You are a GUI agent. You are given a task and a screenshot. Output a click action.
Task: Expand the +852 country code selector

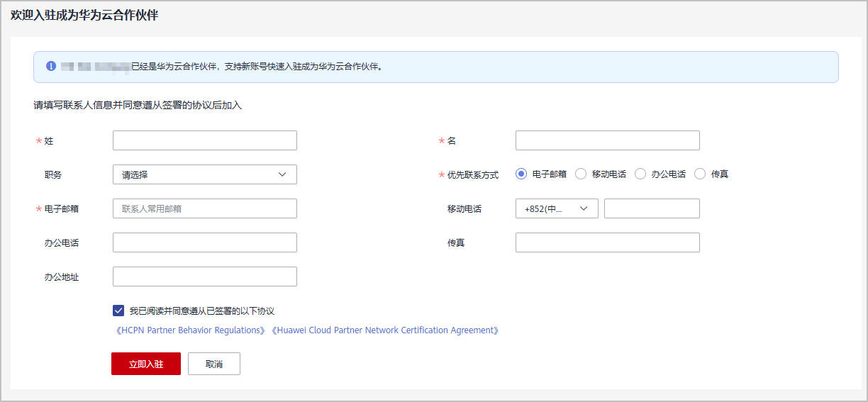click(x=557, y=208)
